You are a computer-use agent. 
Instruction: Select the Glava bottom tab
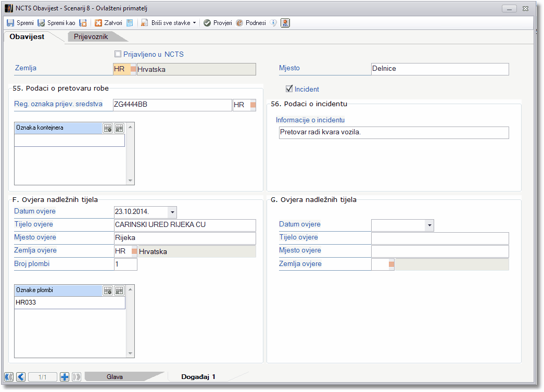115,377
